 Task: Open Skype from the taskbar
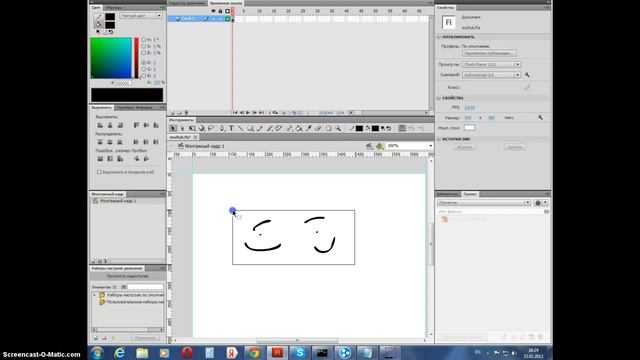pyautogui.click(x=300, y=353)
